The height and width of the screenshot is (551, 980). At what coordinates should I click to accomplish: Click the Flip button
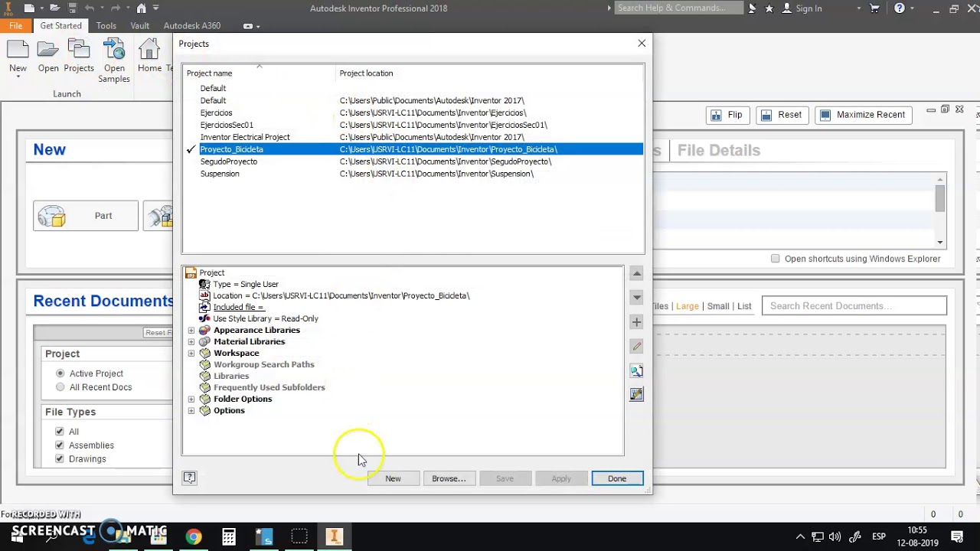[x=727, y=115]
